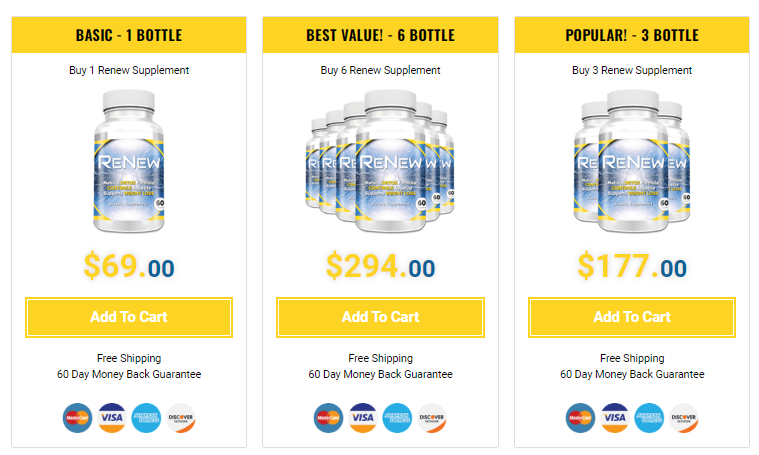Click the Discover icon in the Basic card
This screenshot has width=759, height=455.
tap(181, 418)
